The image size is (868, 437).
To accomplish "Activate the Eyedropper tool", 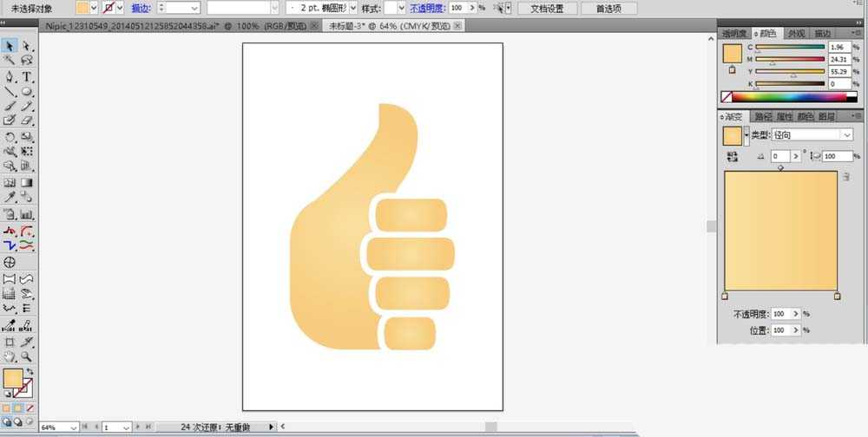I will pyautogui.click(x=10, y=198).
